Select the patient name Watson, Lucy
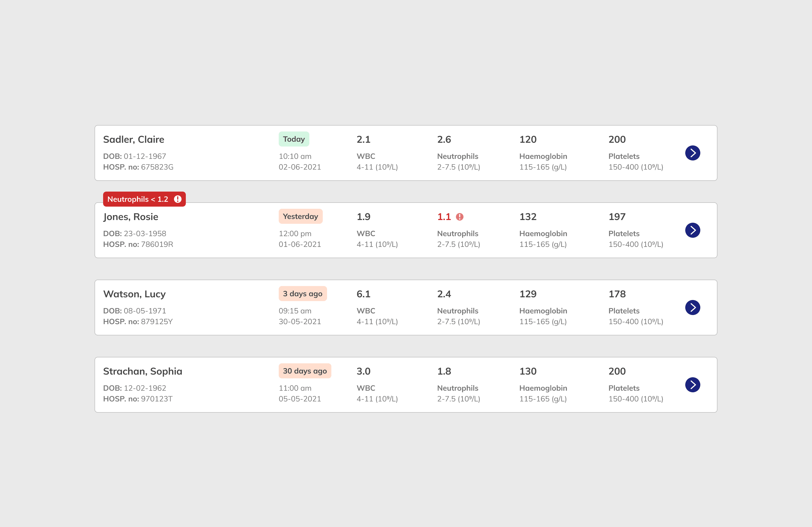This screenshot has height=527, width=812. pos(135,294)
